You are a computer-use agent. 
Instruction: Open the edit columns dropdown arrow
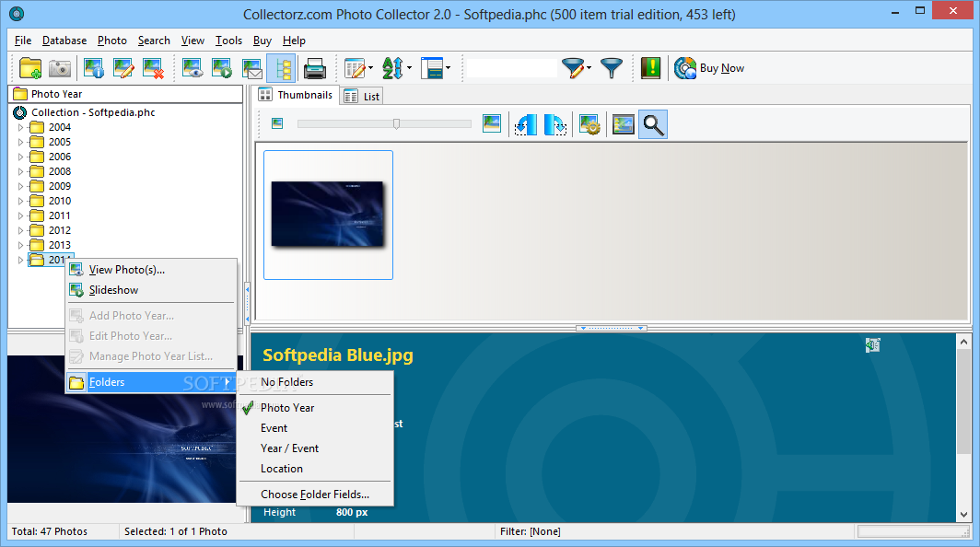pos(370,68)
